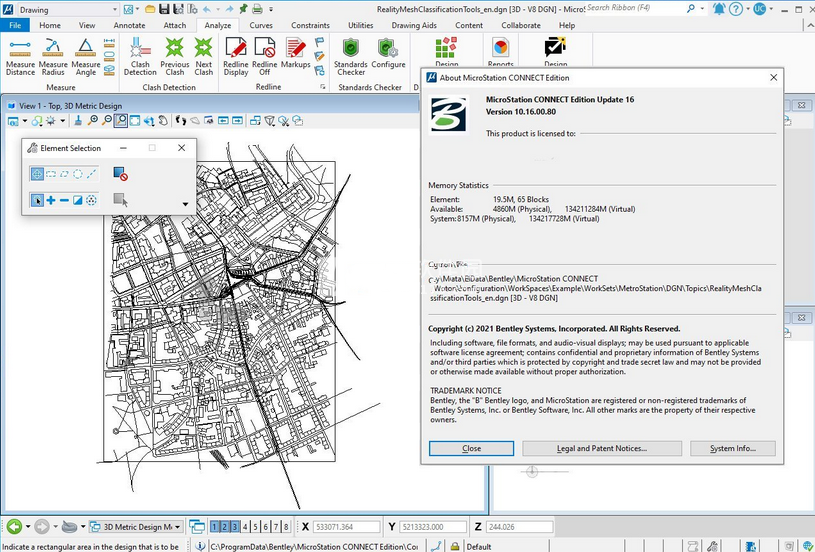
Task: Click the Undo arrow
Action: [207, 9]
